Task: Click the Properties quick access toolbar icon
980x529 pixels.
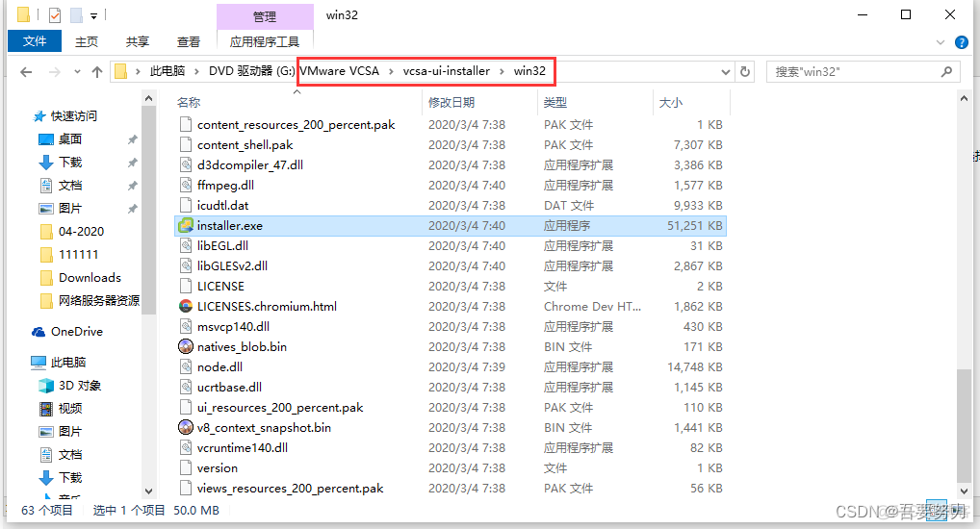Action: click(55, 15)
